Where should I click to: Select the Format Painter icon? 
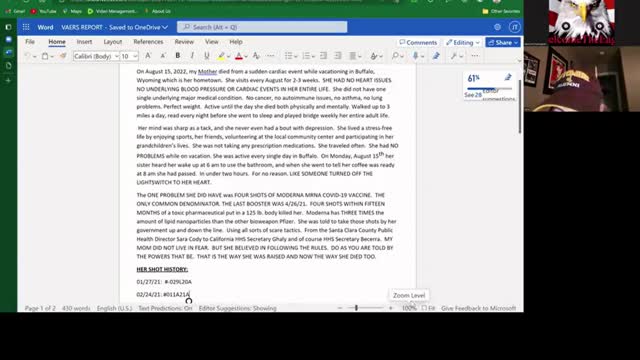63,56
